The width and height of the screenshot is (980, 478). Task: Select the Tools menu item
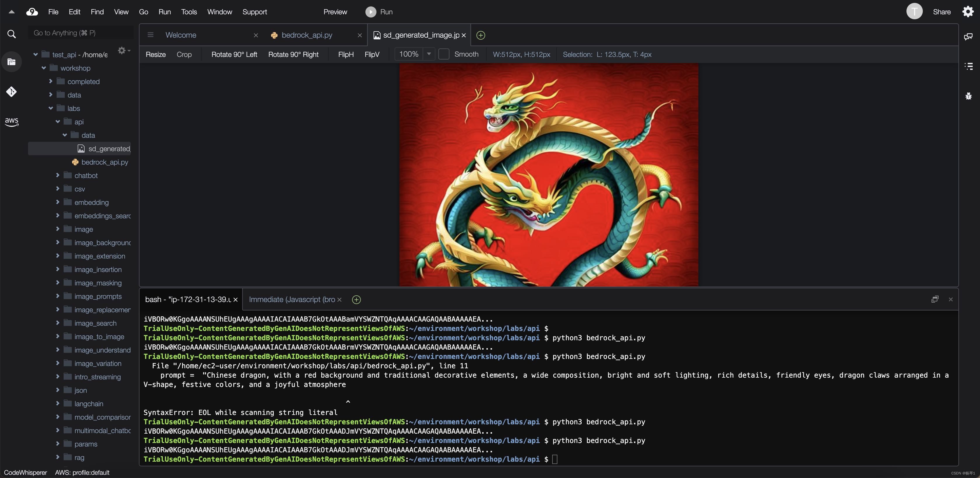(189, 11)
